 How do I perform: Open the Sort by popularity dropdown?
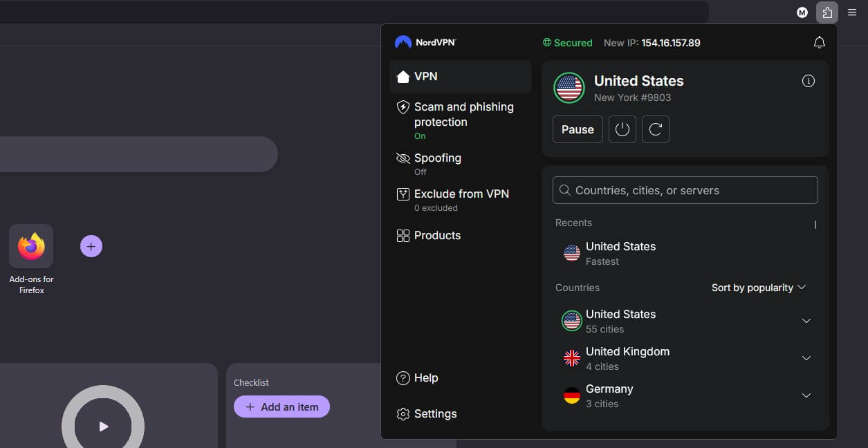pos(759,288)
